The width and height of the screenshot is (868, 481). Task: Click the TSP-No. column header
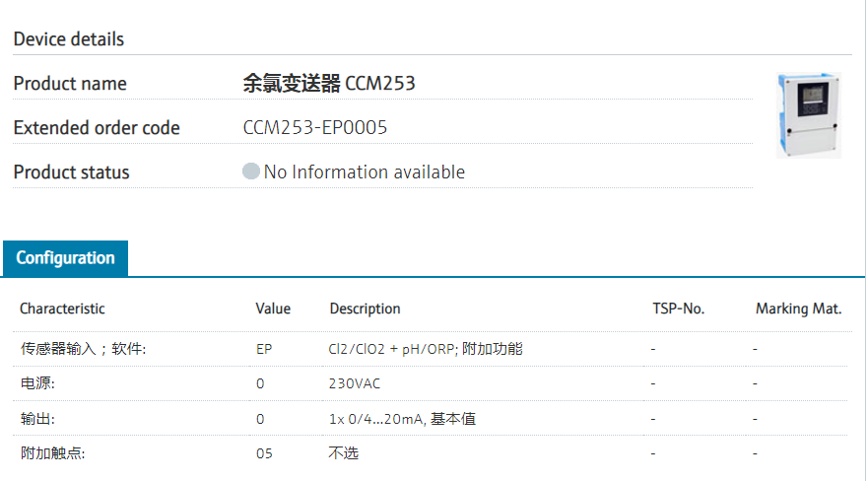click(x=678, y=309)
